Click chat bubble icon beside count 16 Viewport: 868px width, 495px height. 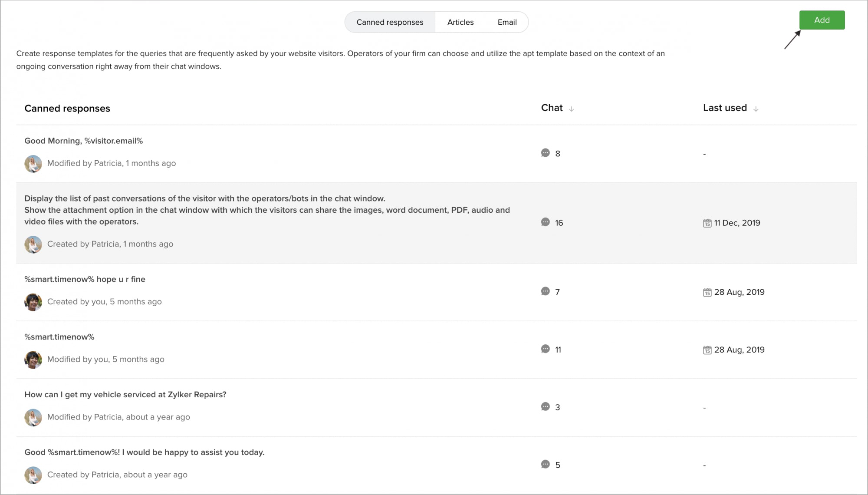(x=545, y=222)
